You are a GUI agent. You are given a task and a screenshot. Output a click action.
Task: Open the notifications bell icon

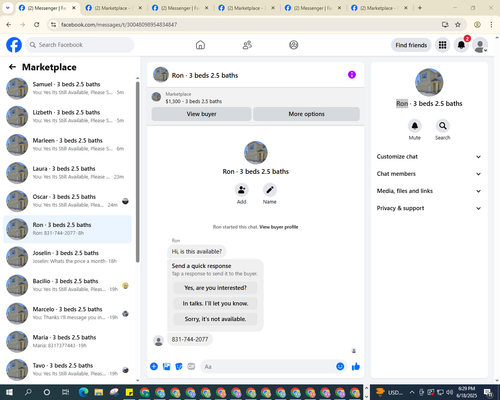[x=461, y=45]
